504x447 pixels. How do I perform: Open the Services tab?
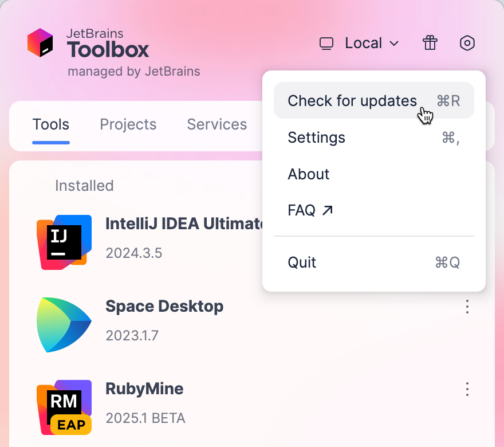[216, 124]
